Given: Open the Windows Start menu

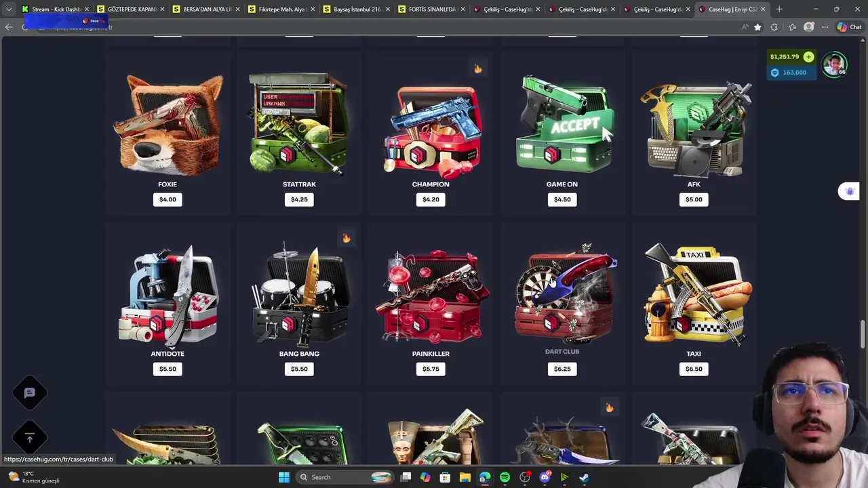Looking at the screenshot, I should [x=284, y=477].
